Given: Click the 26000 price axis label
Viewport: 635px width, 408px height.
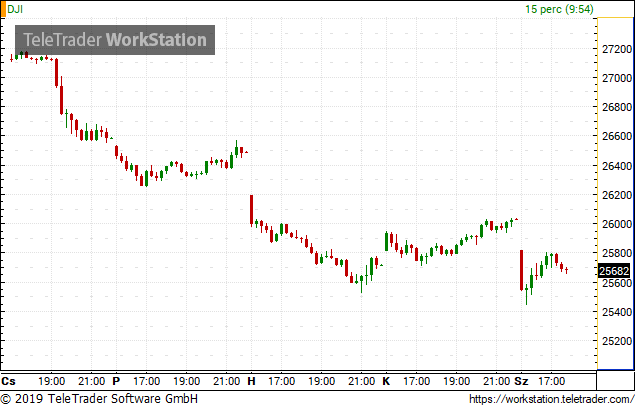Looking at the screenshot, I should pyautogui.click(x=617, y=224).
